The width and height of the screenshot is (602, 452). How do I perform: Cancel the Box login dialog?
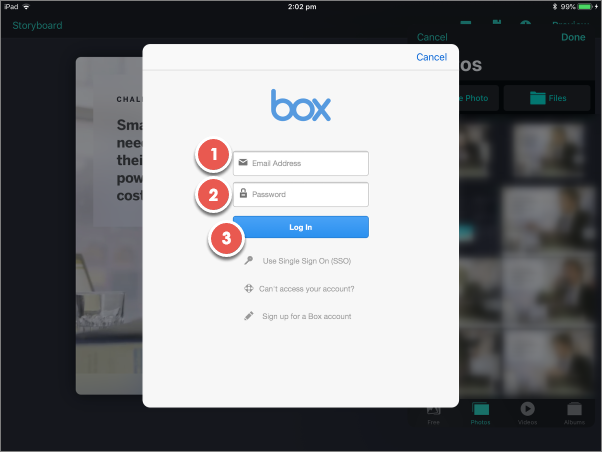point(432,57)
